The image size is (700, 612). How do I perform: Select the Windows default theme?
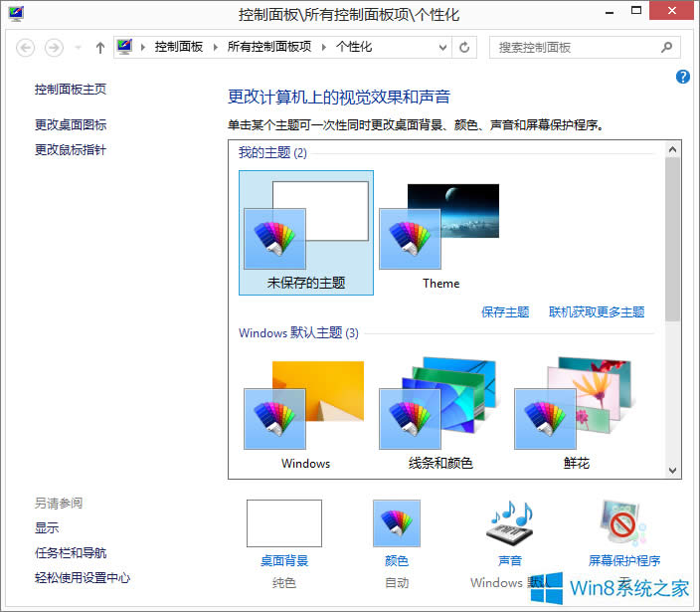306,413
